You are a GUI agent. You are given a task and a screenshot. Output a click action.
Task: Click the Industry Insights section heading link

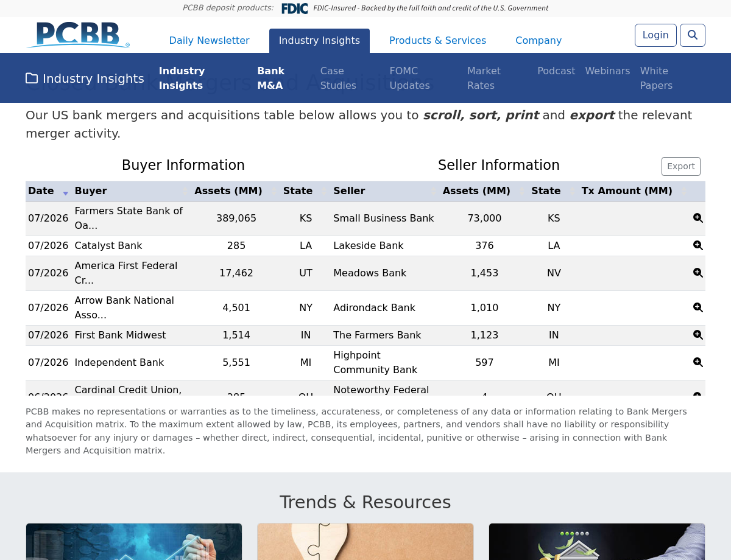(x=85, y=79)
